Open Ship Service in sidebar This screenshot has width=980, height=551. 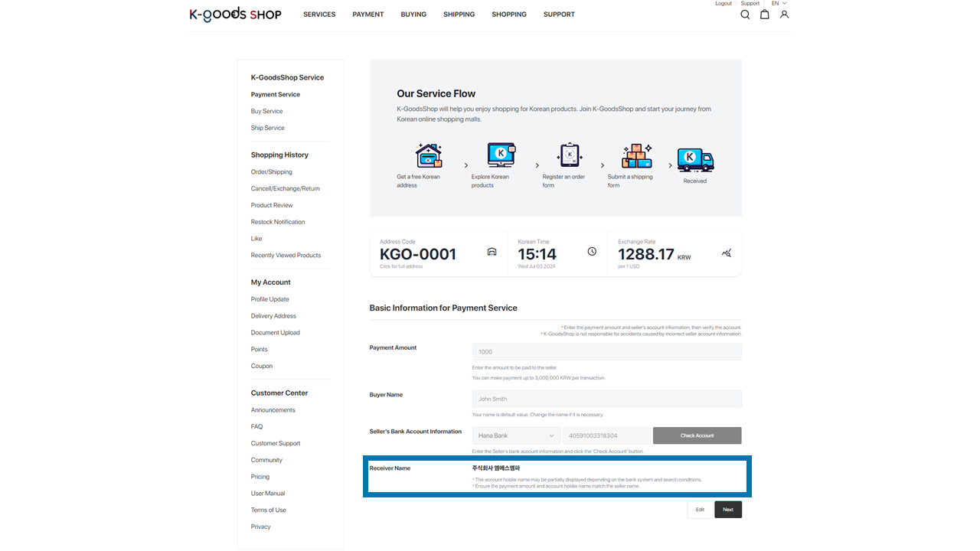[x=268, y=129]
